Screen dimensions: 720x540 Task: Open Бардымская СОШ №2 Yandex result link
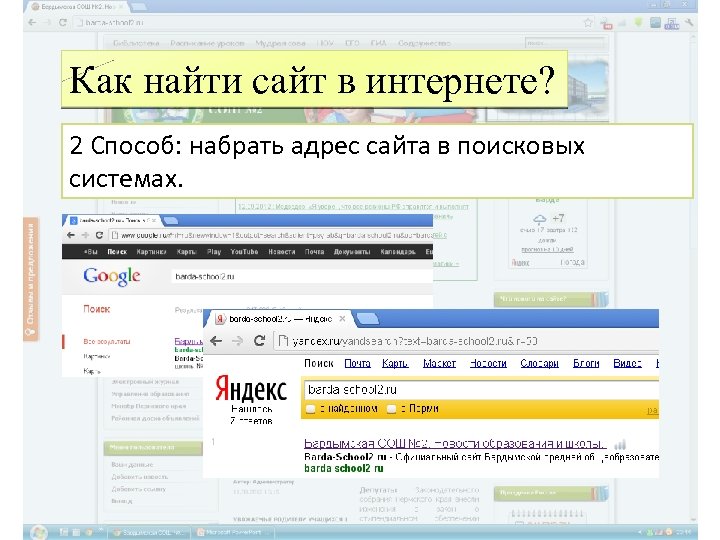(455, 444)
